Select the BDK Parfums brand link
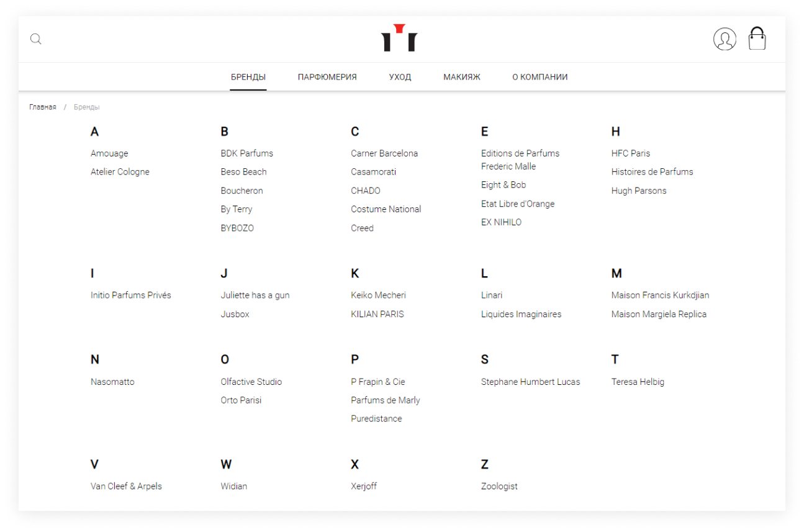Viewport: 804px width, 532px height. (246, 153)
